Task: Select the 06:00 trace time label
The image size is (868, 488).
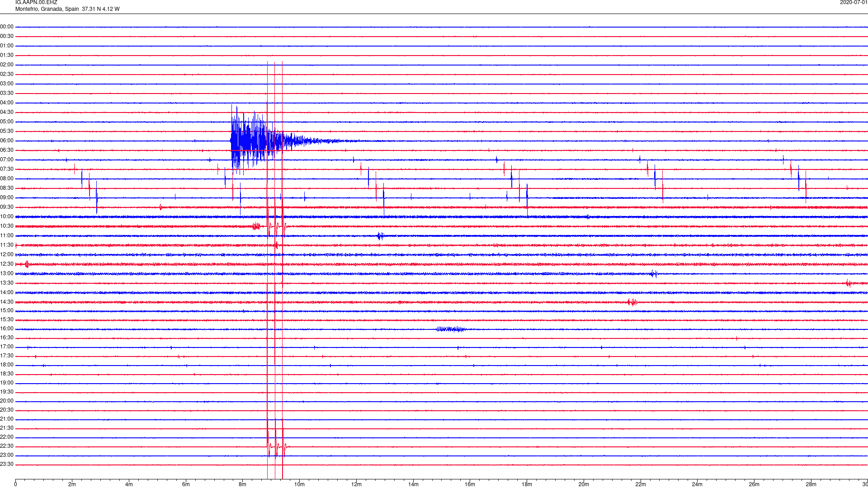Action: point(7,141)
